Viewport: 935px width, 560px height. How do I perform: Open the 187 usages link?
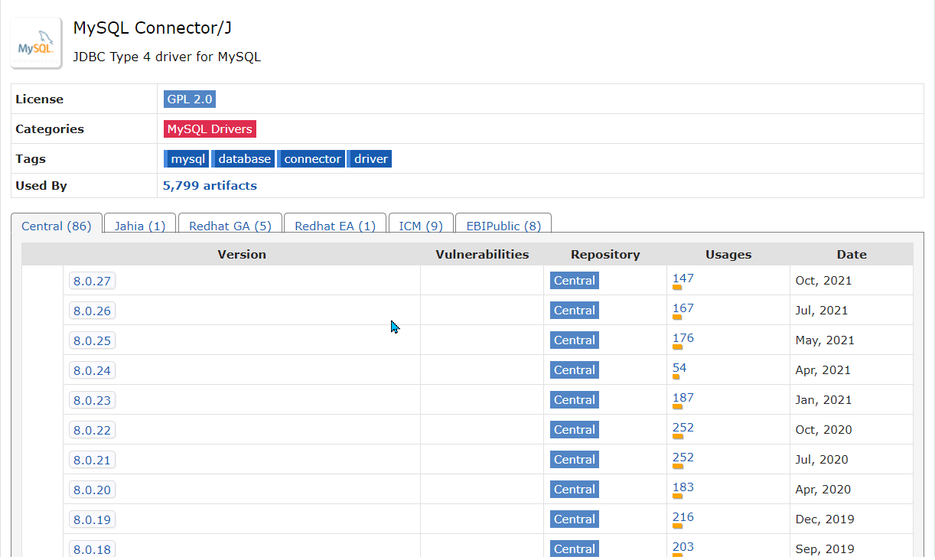coord(683,398)
